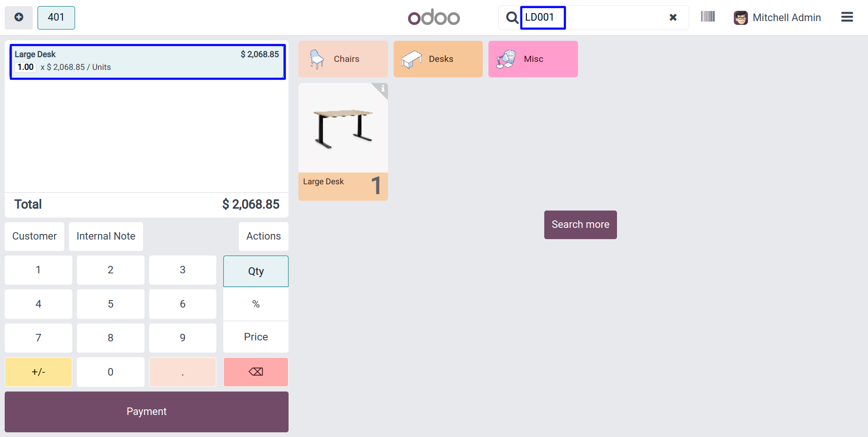Switch to order tab 401

56,17
